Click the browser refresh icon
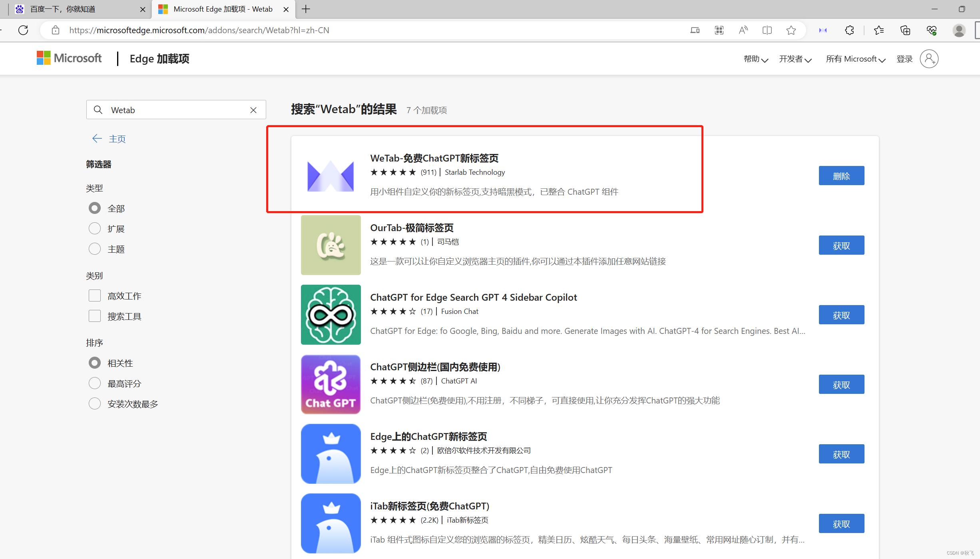Viewport: 980px width, 559px height. (x=23, y=30)
